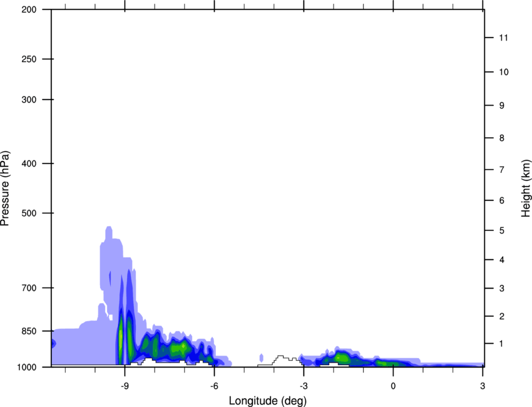Pick the 10 km height label

[504, 72]
